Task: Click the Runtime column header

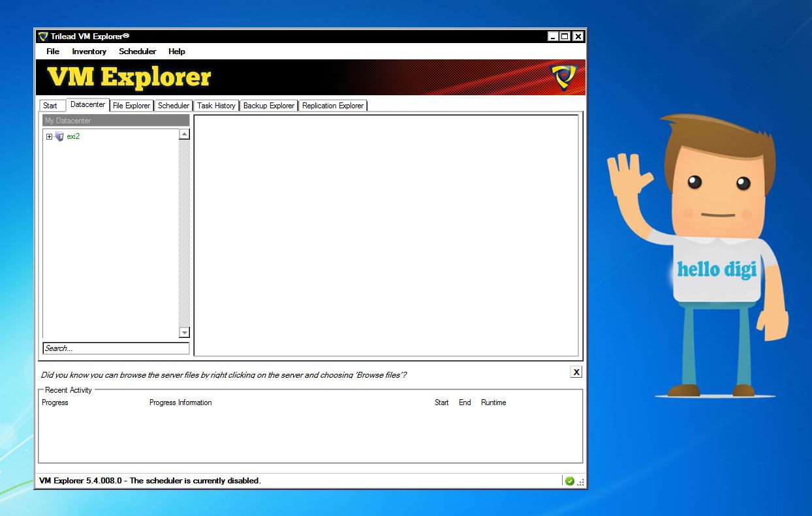Action: pos(493,402)
